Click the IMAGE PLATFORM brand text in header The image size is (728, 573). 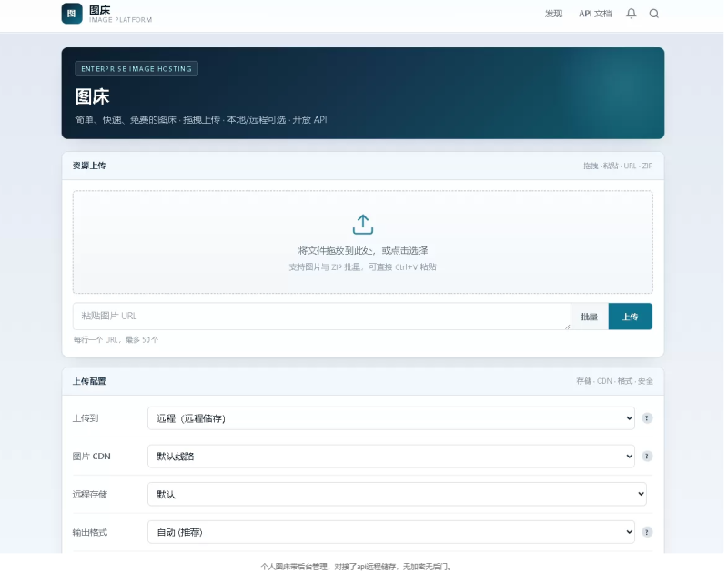tap(121, 20)
